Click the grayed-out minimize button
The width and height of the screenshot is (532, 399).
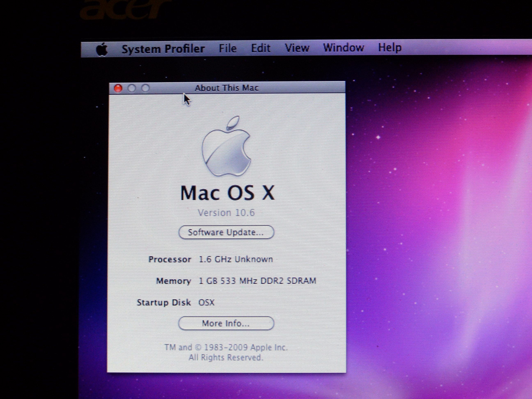click(x=132, y=88)
